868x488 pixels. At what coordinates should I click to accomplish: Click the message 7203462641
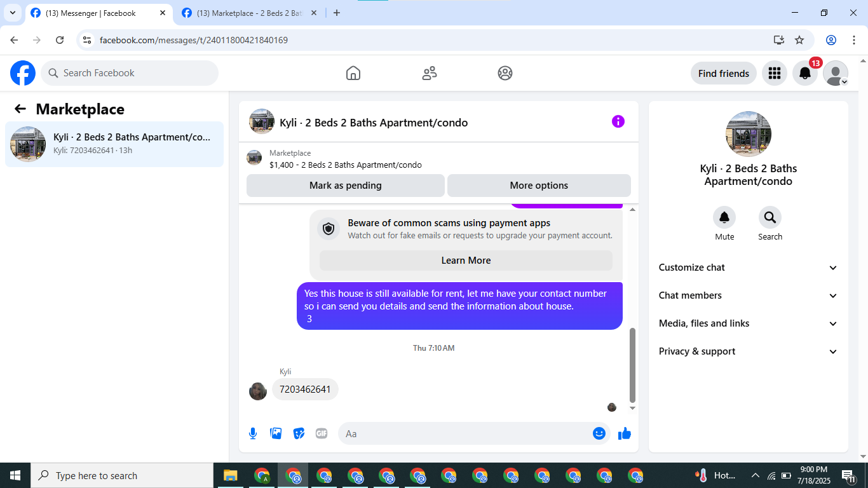(305, 390)
